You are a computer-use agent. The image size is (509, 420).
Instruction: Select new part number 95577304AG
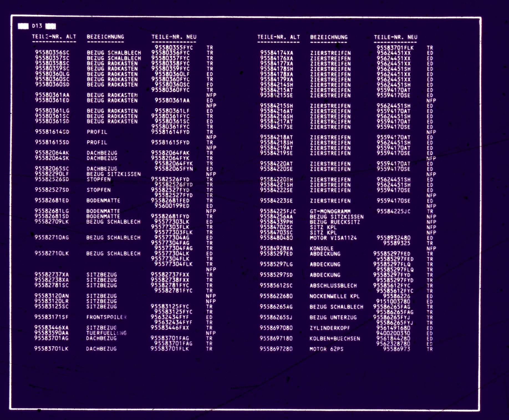pos(172,237)
